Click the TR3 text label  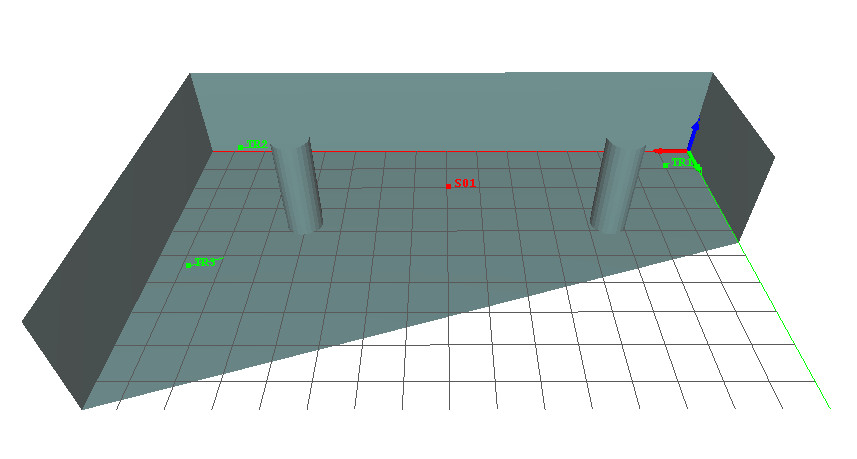point(205,262)
